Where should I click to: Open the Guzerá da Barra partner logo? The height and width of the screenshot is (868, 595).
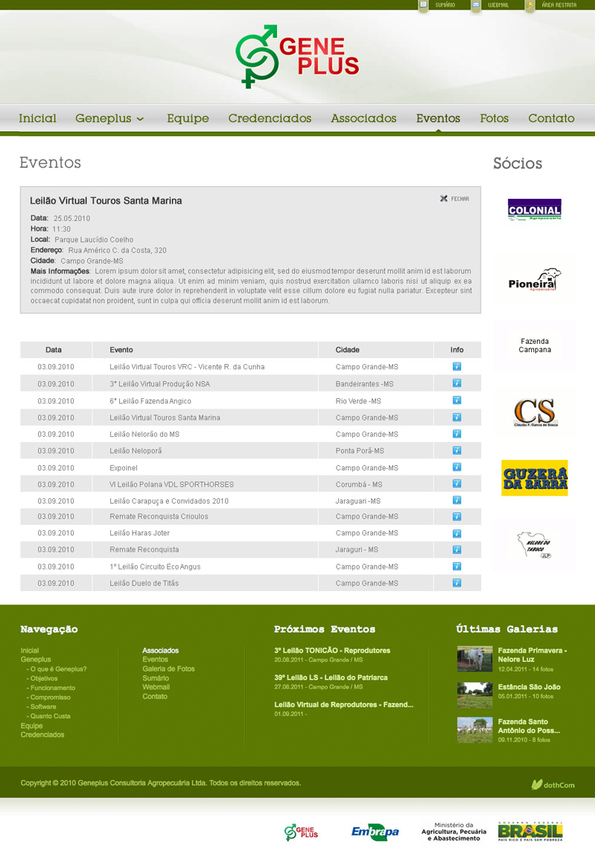tap(535, 478)
